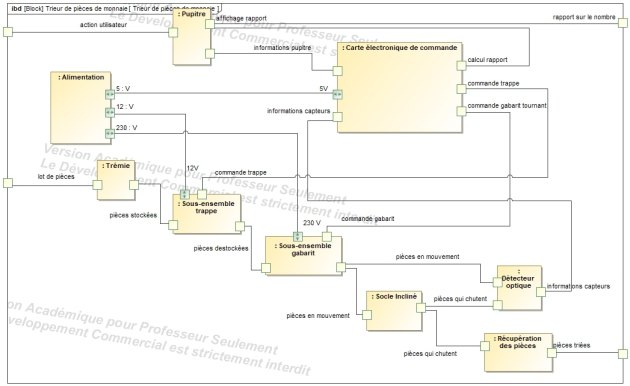Click the Alimentation block
630x386 pixels.
pos(81,108)
